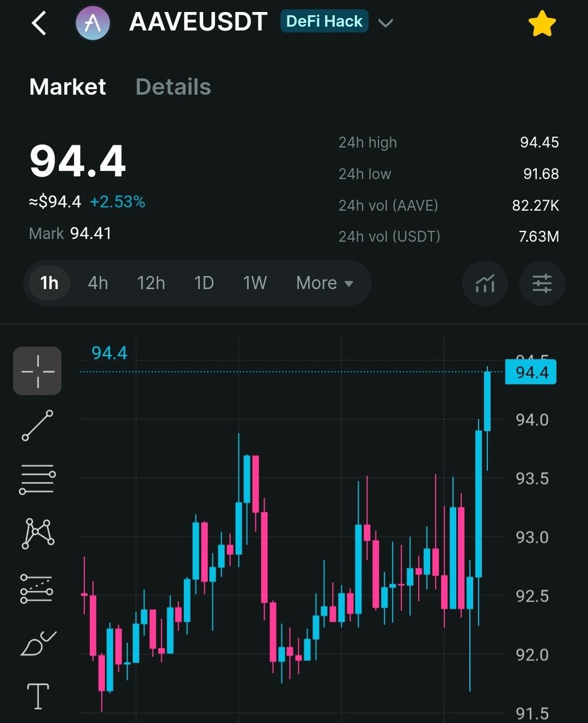Viewport: 588px width, 723px height.
Task: Select the XABCD pattern tool
Action: [x=37, y=533]
